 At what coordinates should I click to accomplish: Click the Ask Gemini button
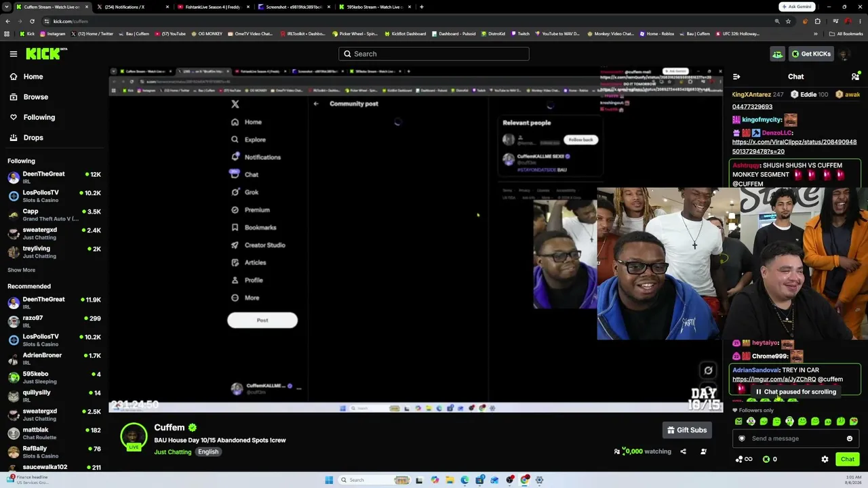point(797,7)
